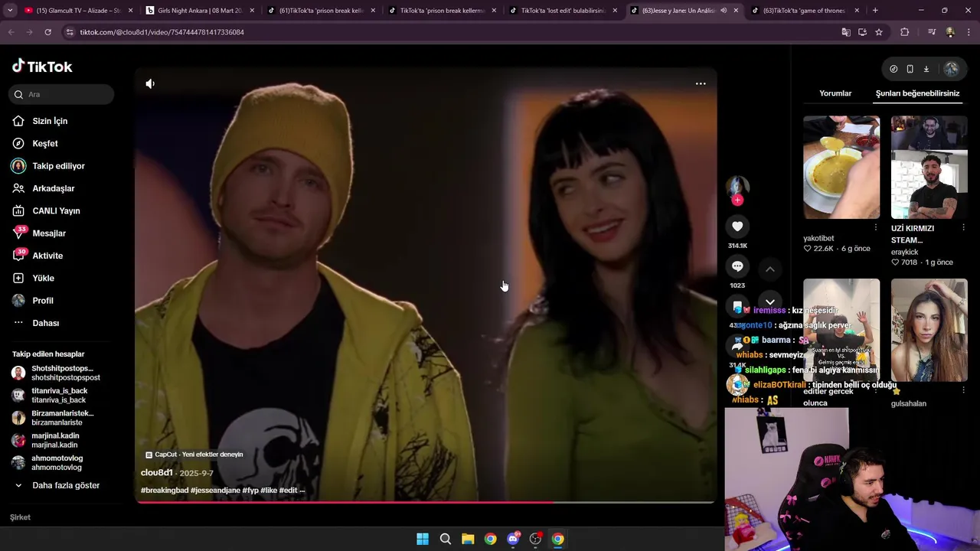Open Discord from the taskbar

(x=513, y=539)
